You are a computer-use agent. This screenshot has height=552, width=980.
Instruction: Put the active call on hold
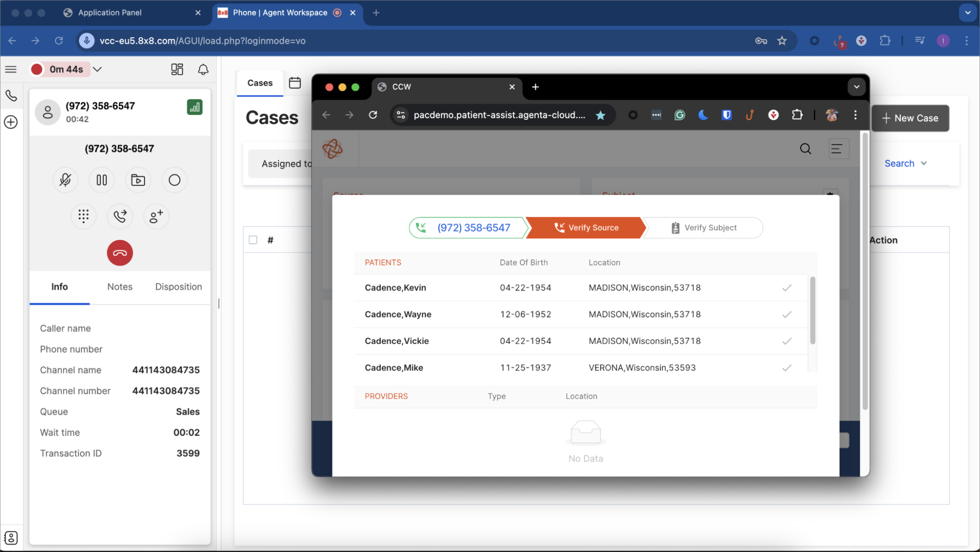(x=101, y=180)
